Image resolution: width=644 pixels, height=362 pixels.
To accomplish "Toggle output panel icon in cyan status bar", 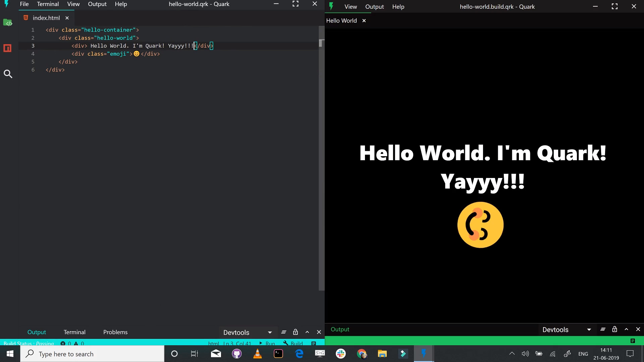I will [x=314, y=343].
